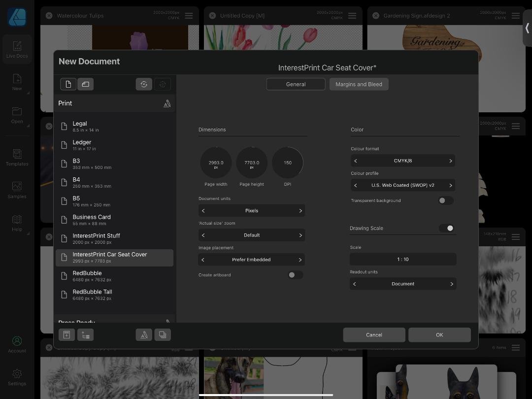532x399 pixels.
Task: Select landscape orientation icon
Action: tap(85, 84)
